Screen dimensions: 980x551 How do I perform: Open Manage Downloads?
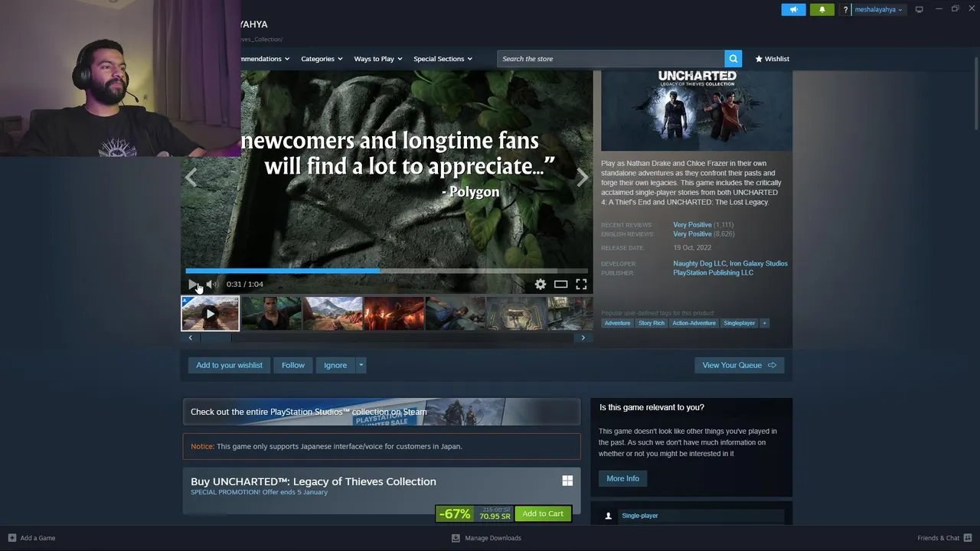[486, 538]
